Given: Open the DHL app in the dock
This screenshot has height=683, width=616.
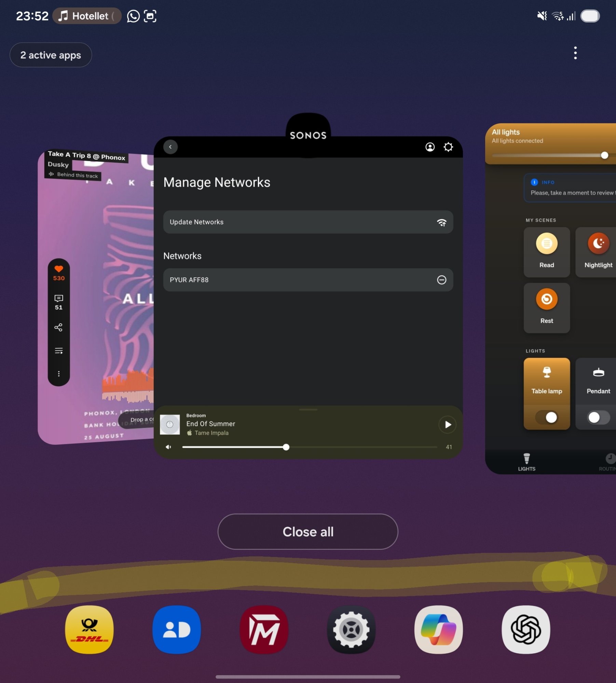Looking at the screenshot, I should coord(90,629).
